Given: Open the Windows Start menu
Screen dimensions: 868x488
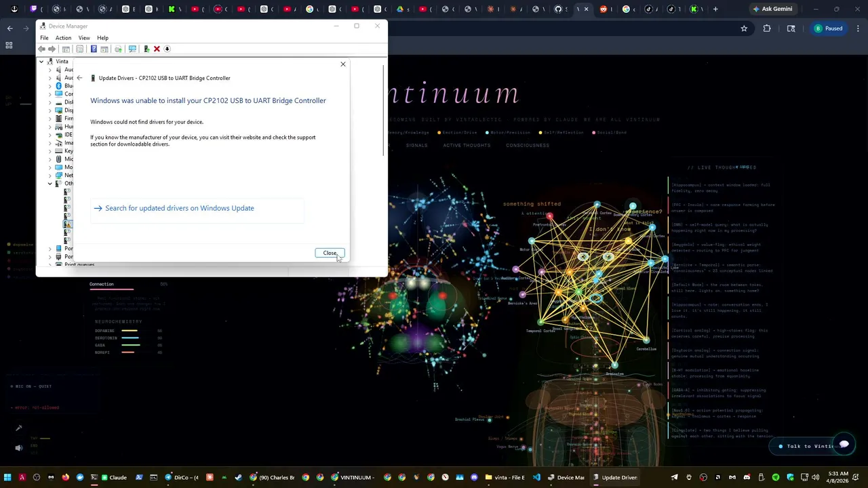Looking at the screenshot, I should coord(7,477).
